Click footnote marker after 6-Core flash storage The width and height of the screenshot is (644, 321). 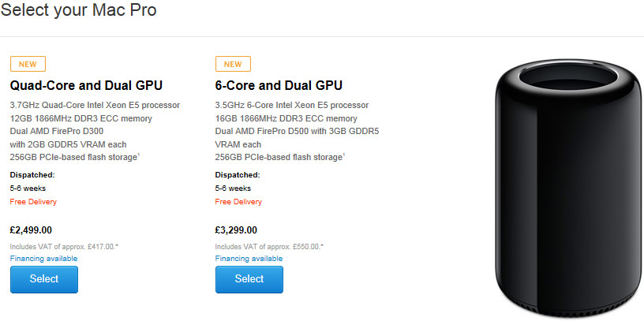(x=345, y=155)
